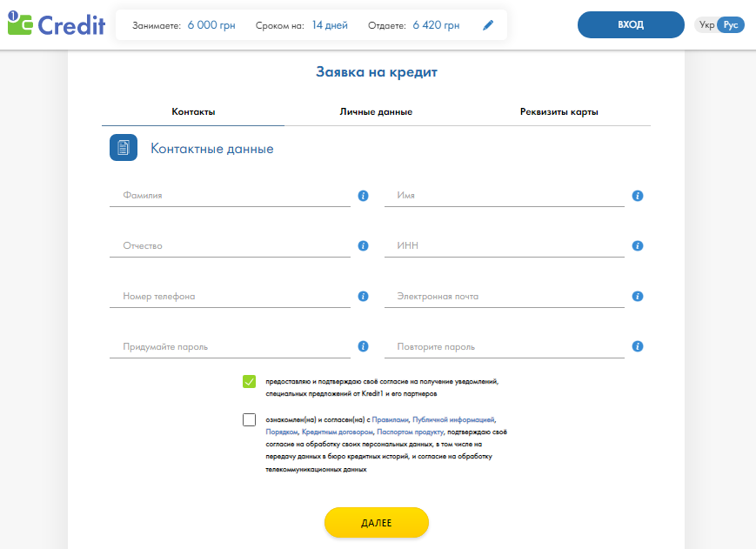Screen dimensions: 756x549
Task: Open the Контакты tab
Action: (x=193, y=112)
